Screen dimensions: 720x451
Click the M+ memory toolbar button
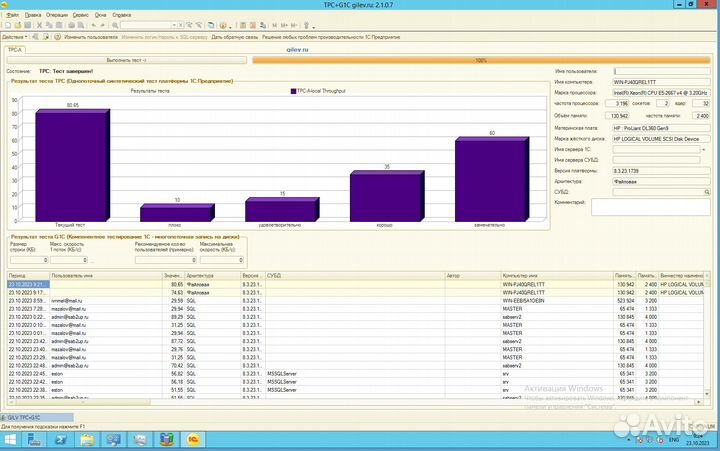pyautogui.click(x=284, y=25)
